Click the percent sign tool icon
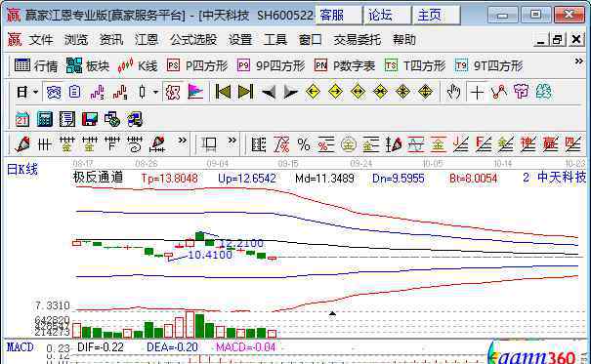Image resolution: width=591 pixels, height=364 pixels. pos(304,144)
